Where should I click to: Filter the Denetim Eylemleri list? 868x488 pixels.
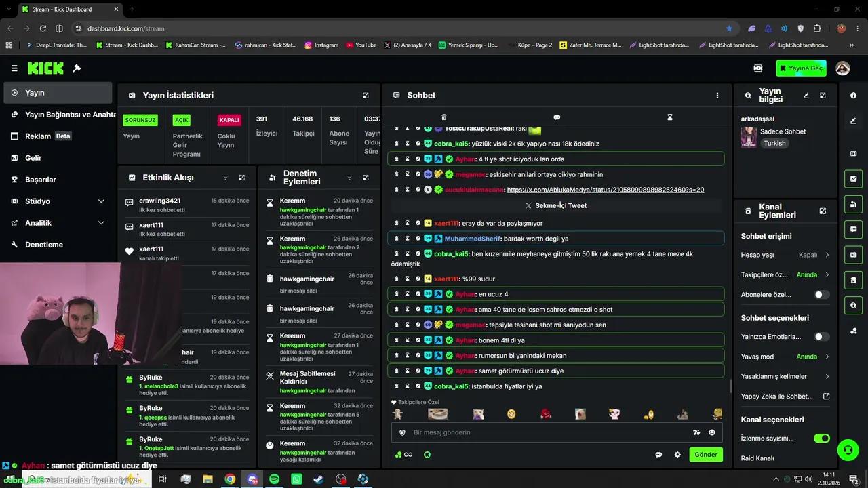click(x=349, y=178)
